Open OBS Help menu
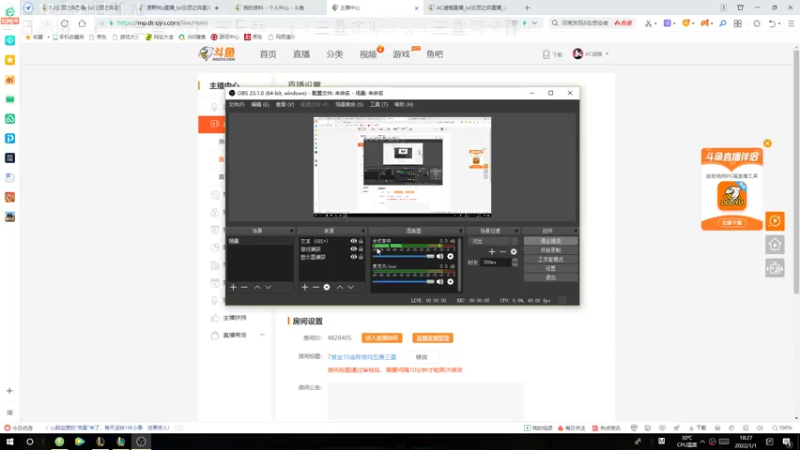Screen dimensions: 800x450 tap(404, 104)
